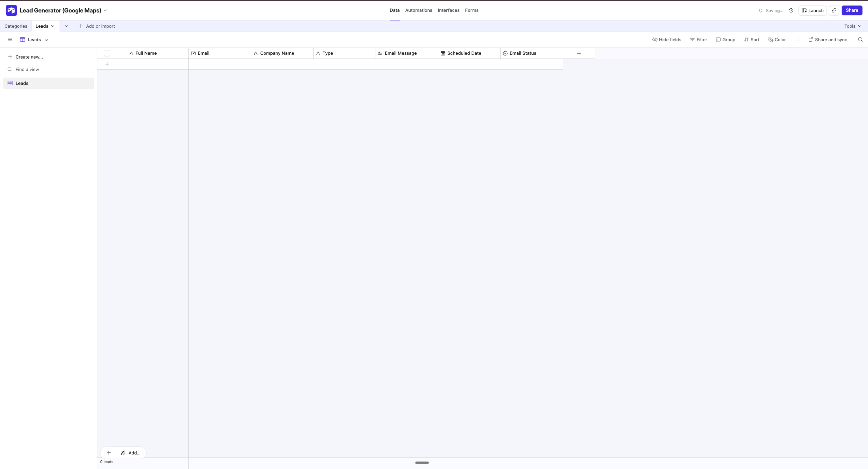Image resolution: width=868 pixels, height=469 pixels.
Task: Open base history clock icon
Action: [791, 10]
